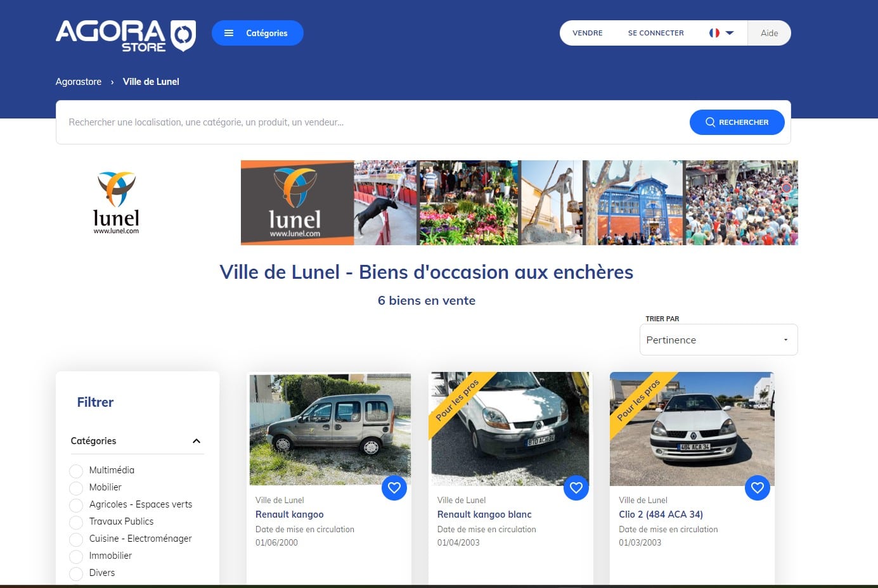Select the Divers category filter
The width and height of the screenshot is (878, 588).
click(x=76, y=573)
